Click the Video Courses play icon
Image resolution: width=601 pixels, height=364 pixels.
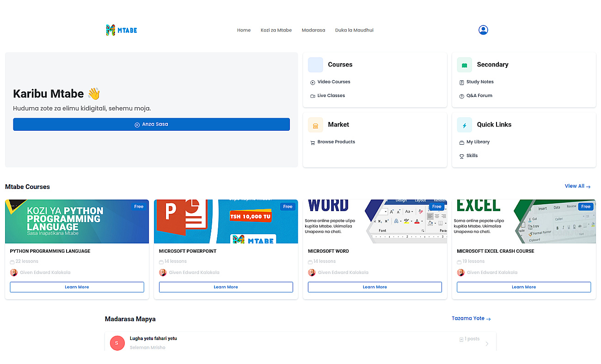pyautogui.click(x=313, y=82)
